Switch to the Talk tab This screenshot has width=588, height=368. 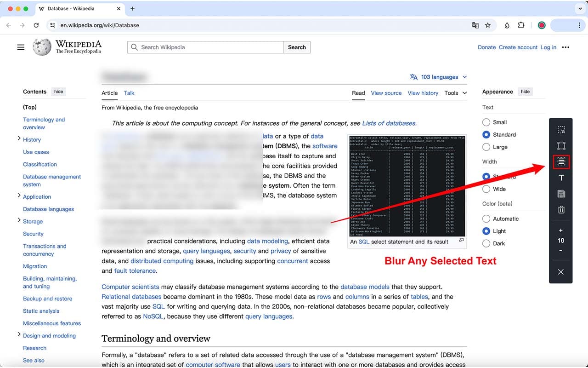[x=129, y=93]
